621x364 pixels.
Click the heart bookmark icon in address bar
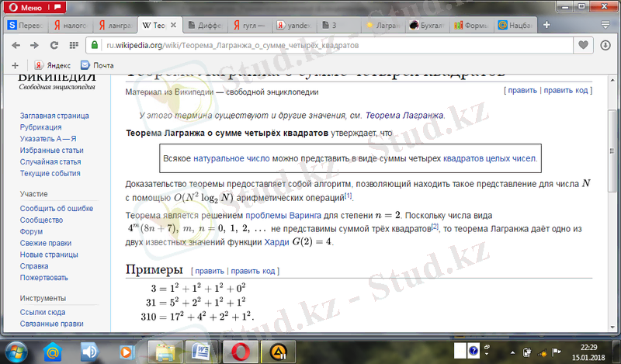(x=583, y=45)
